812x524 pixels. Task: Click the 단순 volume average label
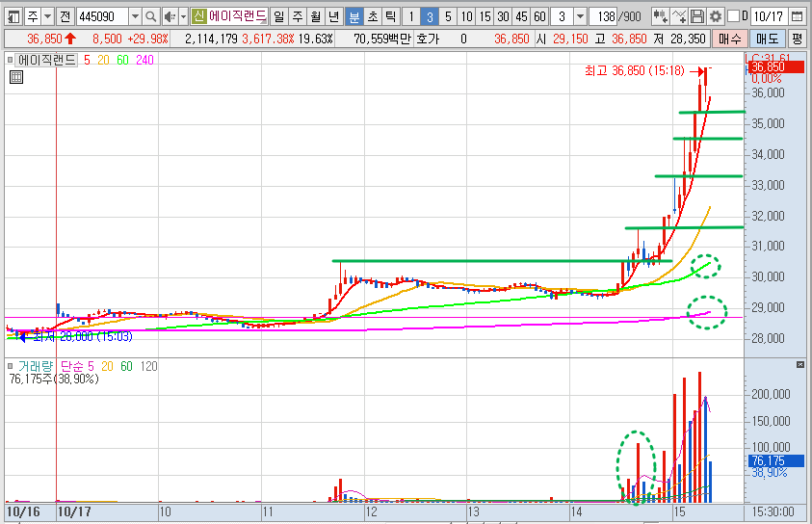71,367
